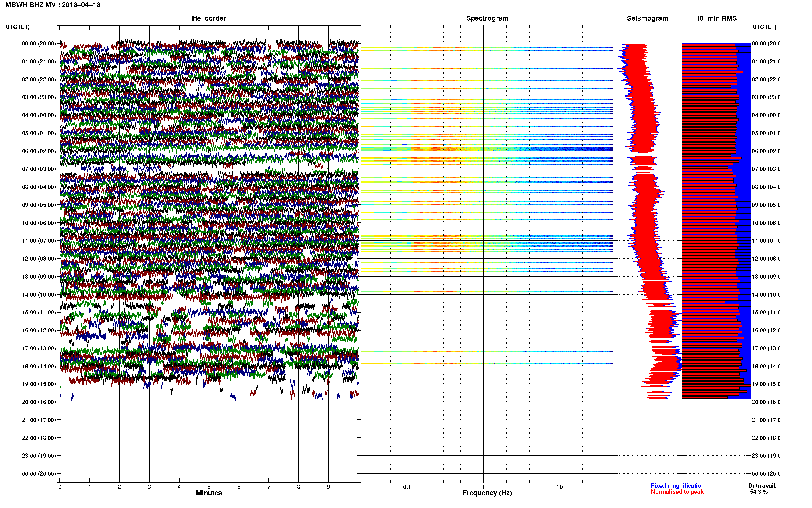Click minute tick label '7' on Helicorder axis

pos(269,487)
